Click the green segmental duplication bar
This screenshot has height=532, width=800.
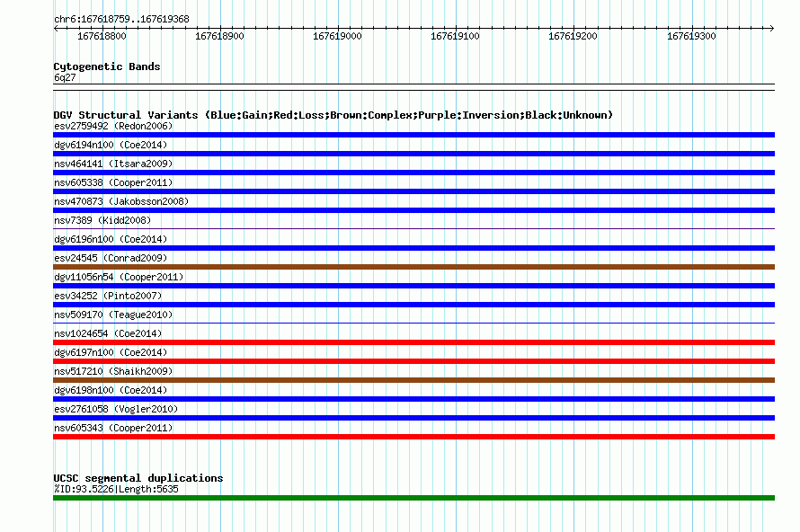(x=413, y=498)
